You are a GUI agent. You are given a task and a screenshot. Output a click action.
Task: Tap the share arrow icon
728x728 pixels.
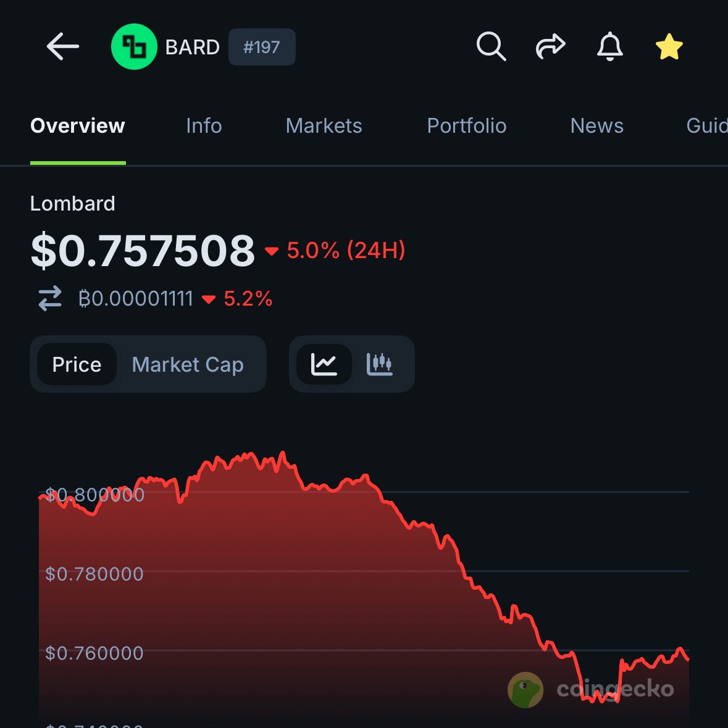[550, 47]
